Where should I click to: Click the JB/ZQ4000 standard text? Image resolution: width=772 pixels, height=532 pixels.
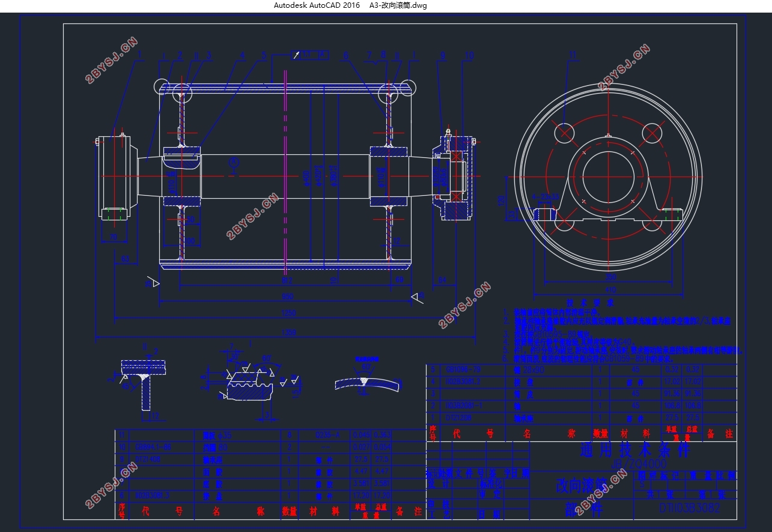point(639,464)
